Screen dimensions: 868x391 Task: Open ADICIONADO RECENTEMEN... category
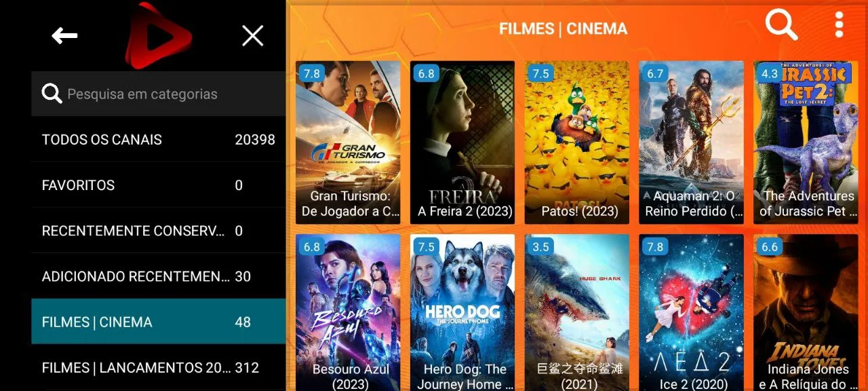point(158,276)
